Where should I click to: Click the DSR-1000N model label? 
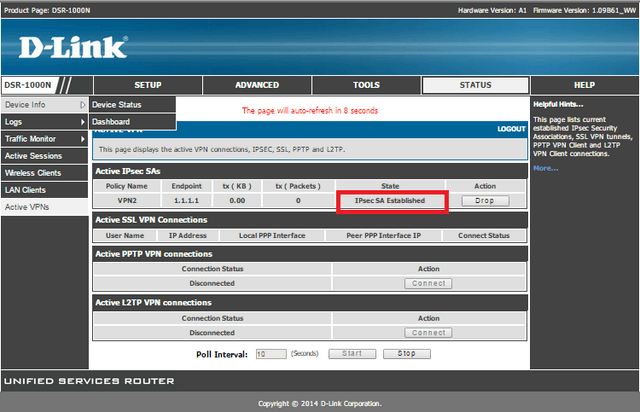click(x=28, y=85)
